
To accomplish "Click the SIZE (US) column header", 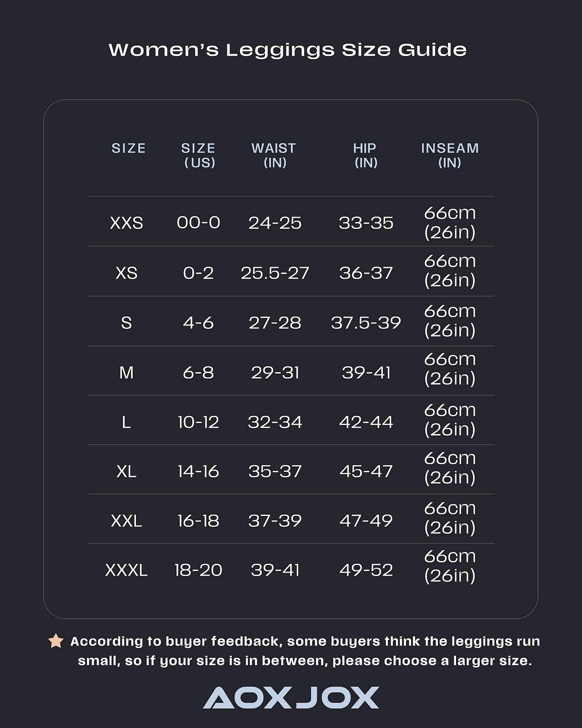I will click(199, 155).
